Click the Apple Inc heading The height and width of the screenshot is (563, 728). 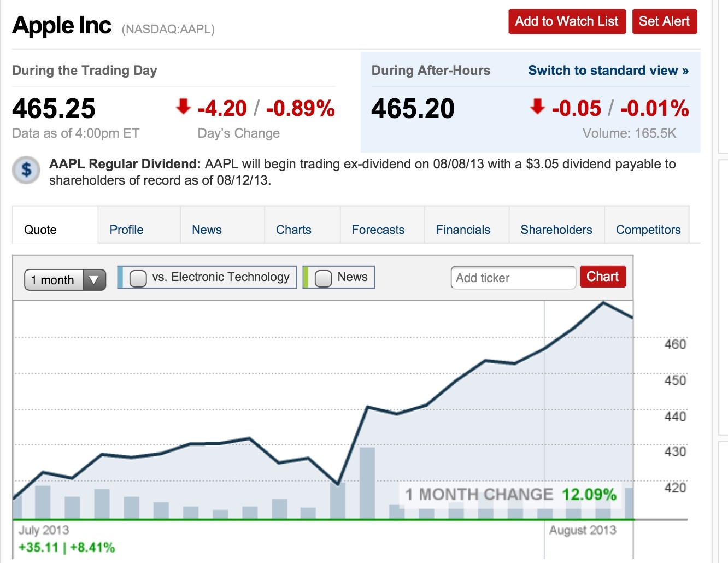pyautogui.click(x=62, y=25)
